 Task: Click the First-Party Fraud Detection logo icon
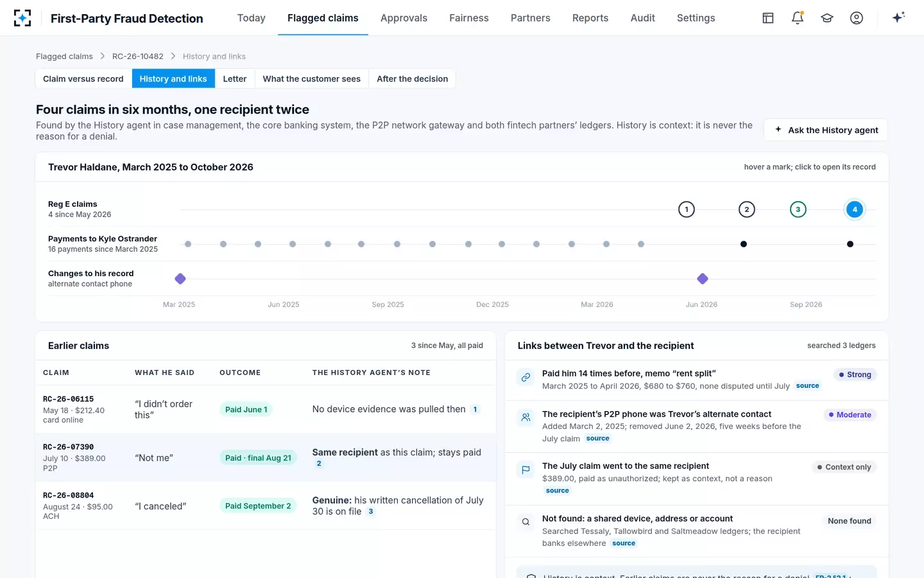(22, 18)
